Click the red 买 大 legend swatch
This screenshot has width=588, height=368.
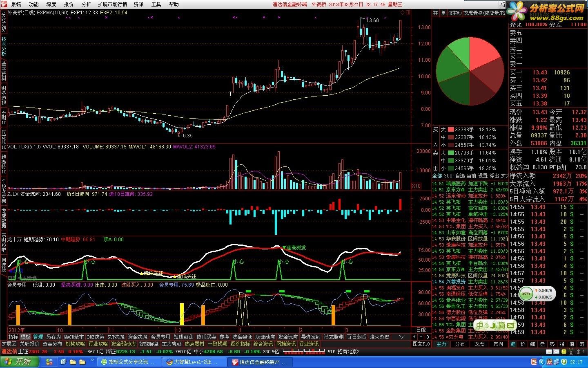[451, 130]
